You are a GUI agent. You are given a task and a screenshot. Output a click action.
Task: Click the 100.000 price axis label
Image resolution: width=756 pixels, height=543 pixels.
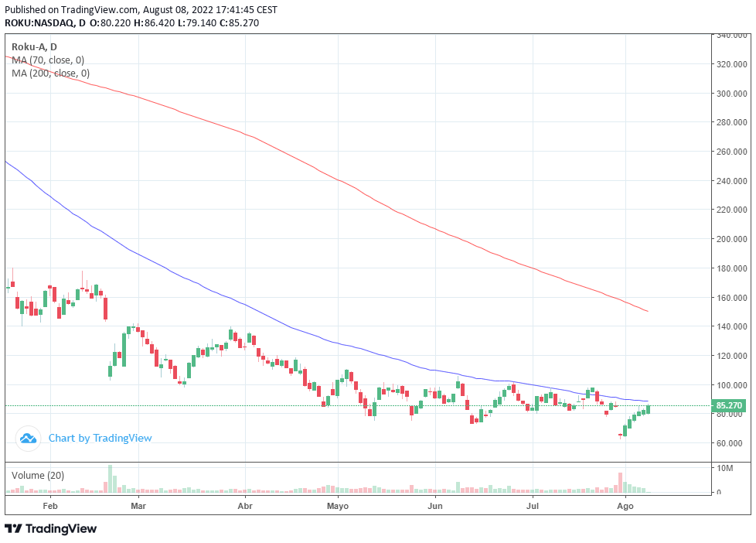tap(731, 385)
